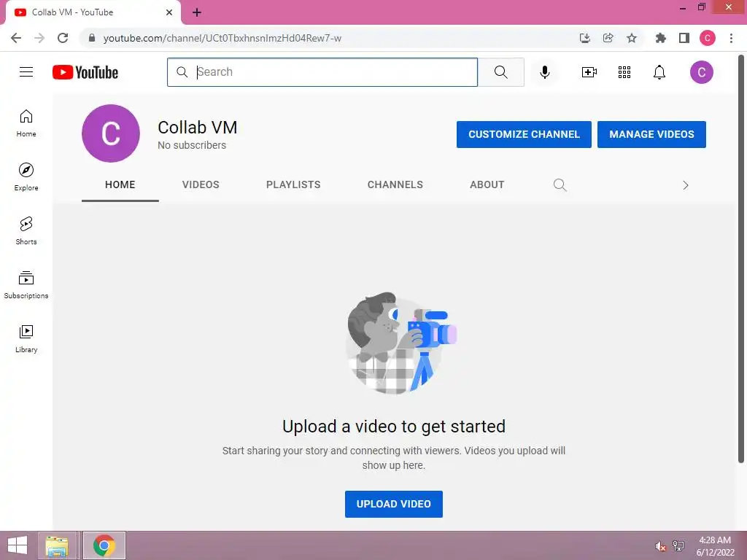Open the Windows Start button
The image size is (747, 560).
18,545
